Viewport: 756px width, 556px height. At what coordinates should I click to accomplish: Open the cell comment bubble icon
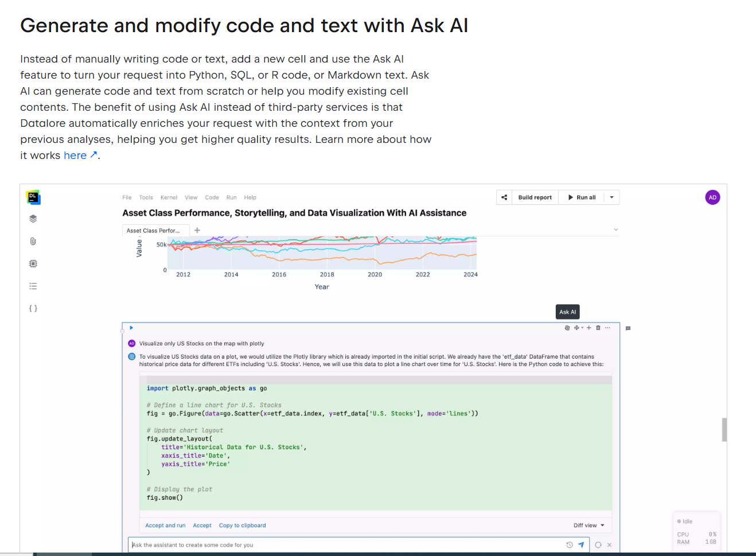(628, 328)
